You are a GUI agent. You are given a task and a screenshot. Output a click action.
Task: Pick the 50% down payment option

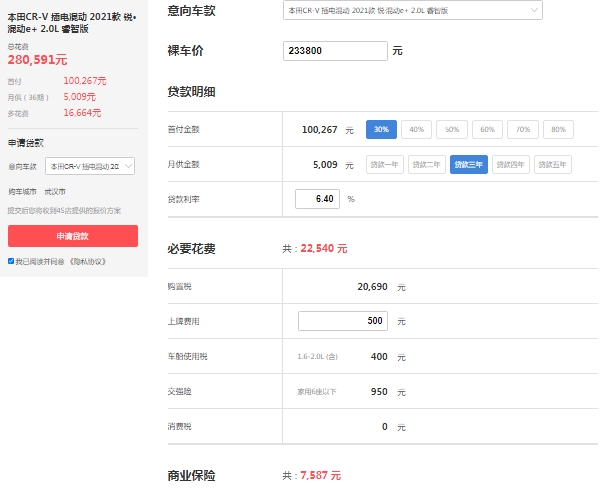452,130
